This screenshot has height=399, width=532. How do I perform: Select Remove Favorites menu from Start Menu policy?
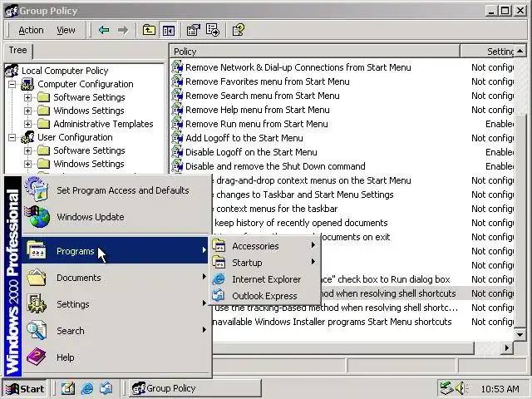point(268,81)
